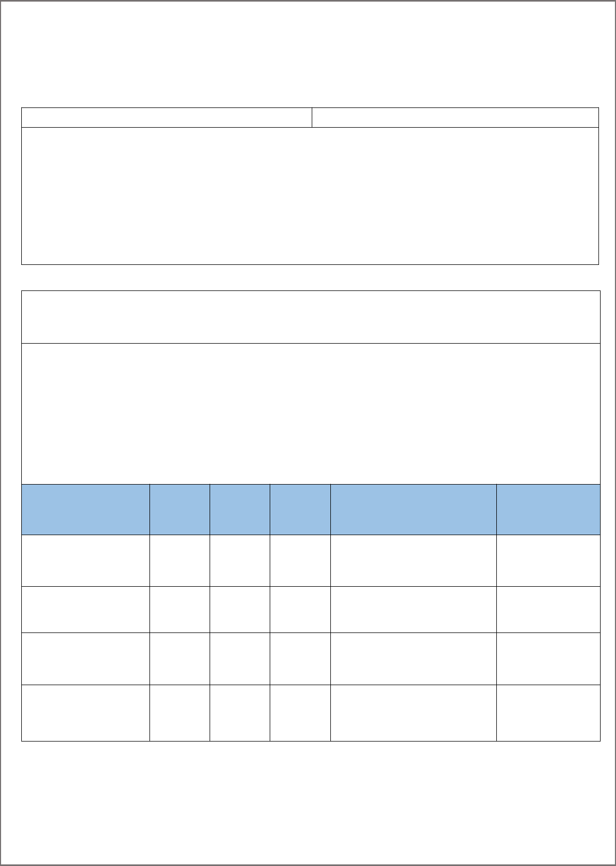
Task: Click the top-left narrow empty cell
Action: (x=167, y=117)
